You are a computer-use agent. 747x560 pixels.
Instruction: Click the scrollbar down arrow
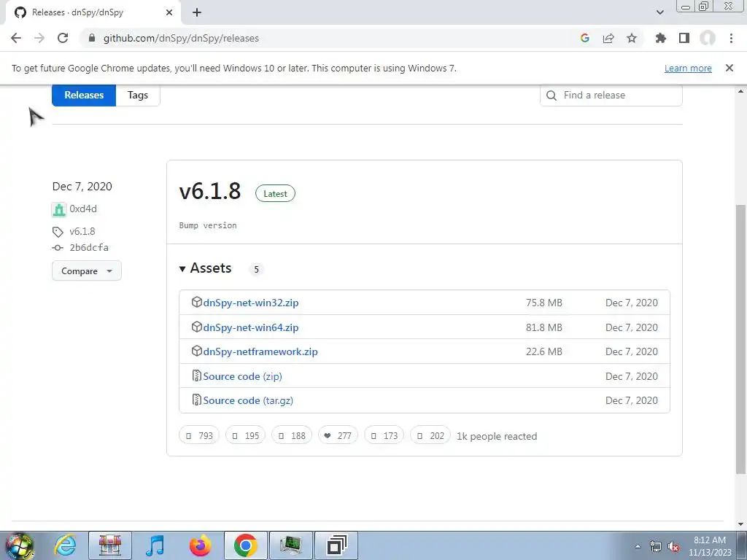click(741, 525)
